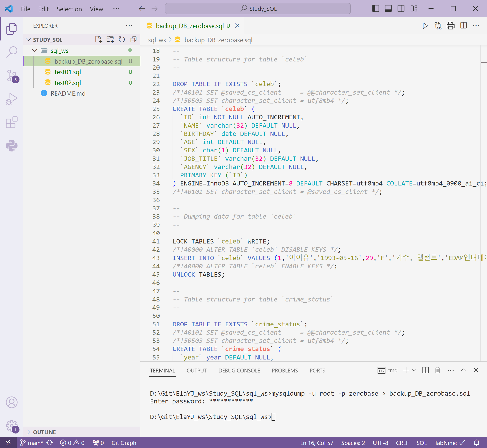Collapse the sql_ws folder

pos(35,50)
